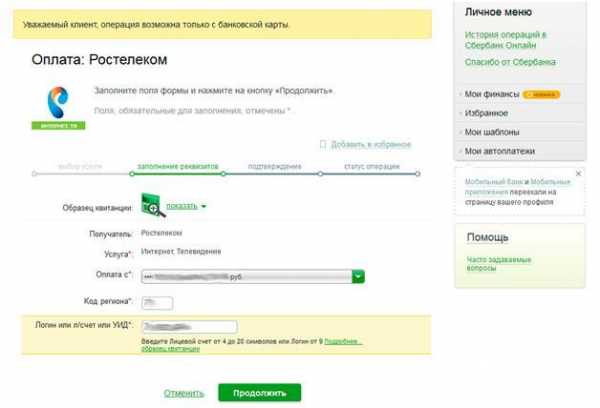Click the 'Оплата: Ростелеком' heading
Viewport: 600px width, 408px height.
pyautogui.click(x=99, y=60)
